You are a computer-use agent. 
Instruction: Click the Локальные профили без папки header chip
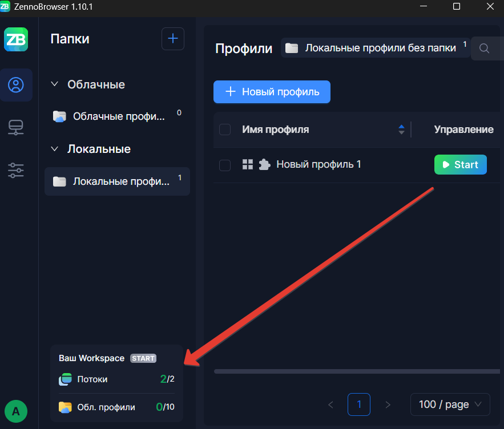[376, 48]
